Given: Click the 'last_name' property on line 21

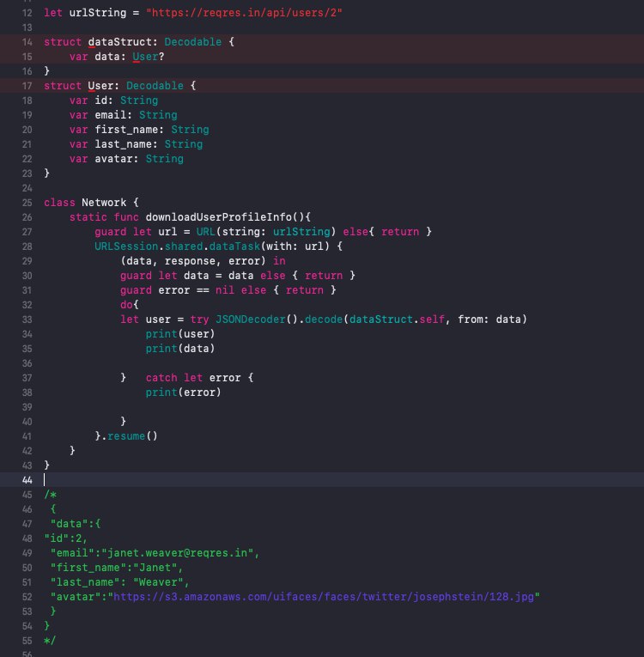Looking at the screenshot, I should tap(123, 144).
